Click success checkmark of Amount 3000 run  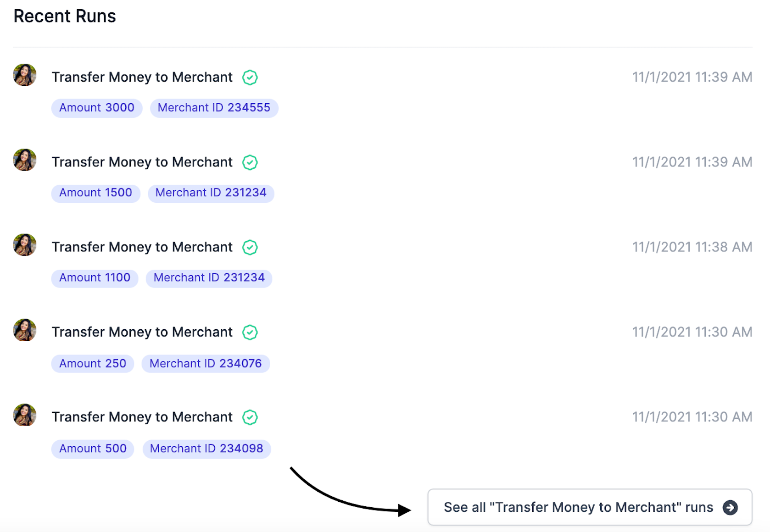(x=250, y=78)
